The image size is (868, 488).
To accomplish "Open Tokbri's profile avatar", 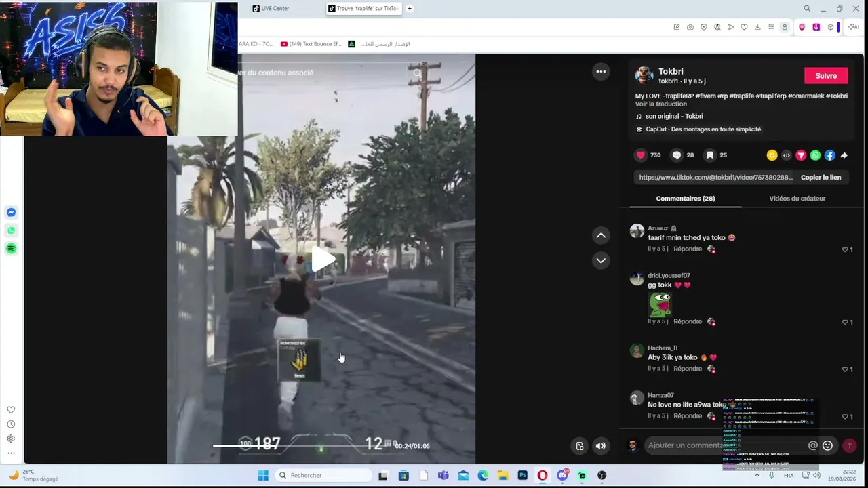I will click(x=644, y=75).
